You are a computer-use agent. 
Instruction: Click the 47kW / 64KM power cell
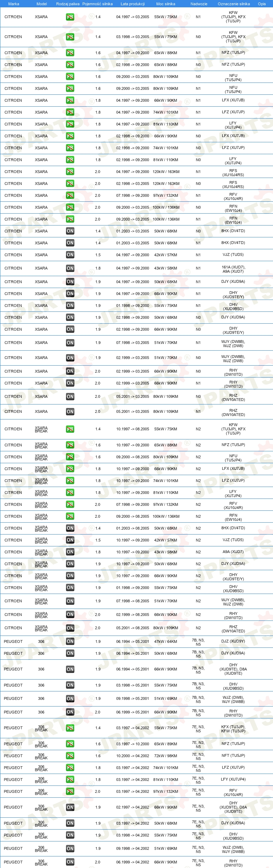pos(166,641)
